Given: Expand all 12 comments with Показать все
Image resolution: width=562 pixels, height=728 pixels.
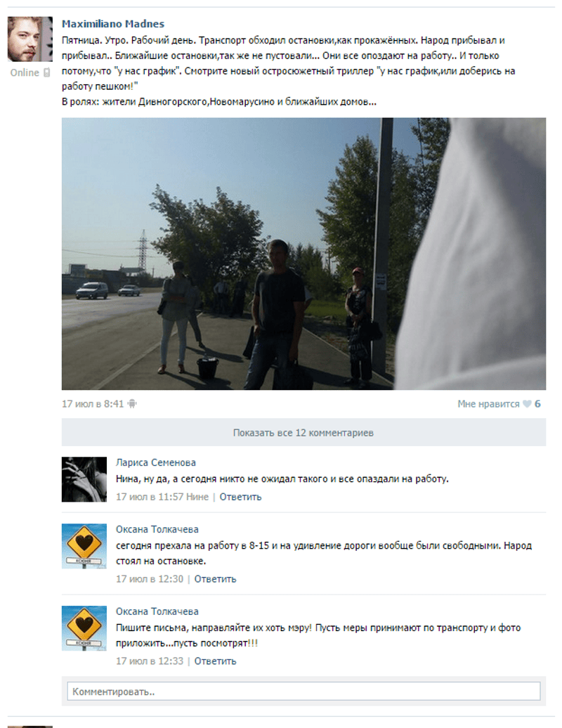Looking at the screenshot, I should click(x=303, y=432).
